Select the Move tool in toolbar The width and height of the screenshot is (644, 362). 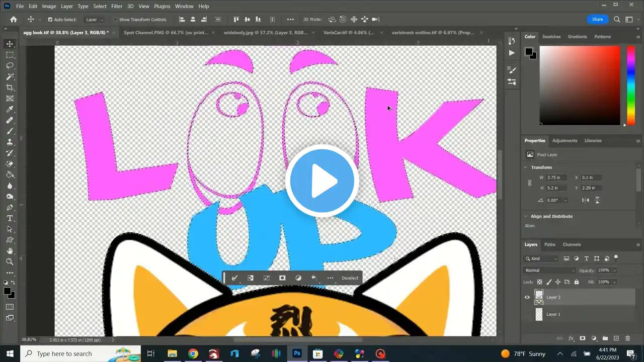10,44
